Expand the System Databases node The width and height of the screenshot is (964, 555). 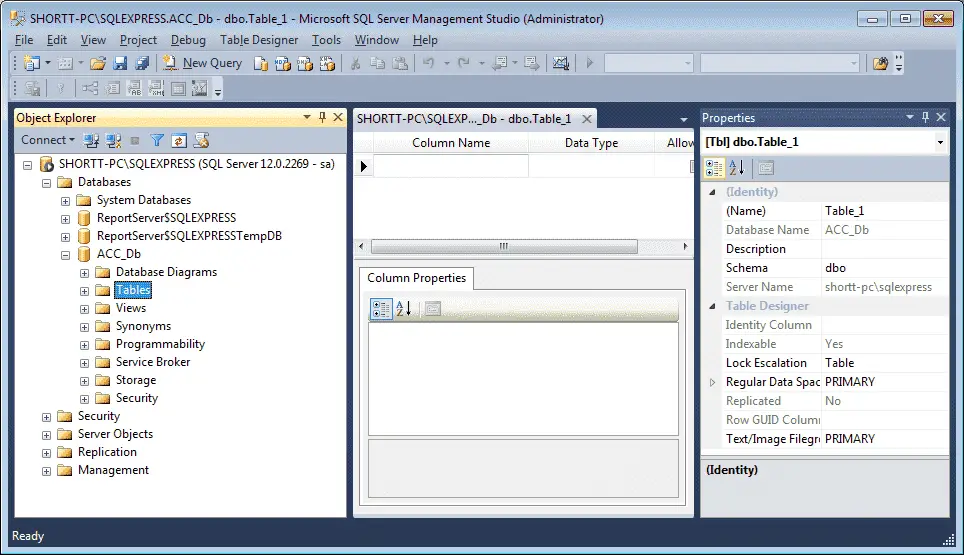click(65, 201)
